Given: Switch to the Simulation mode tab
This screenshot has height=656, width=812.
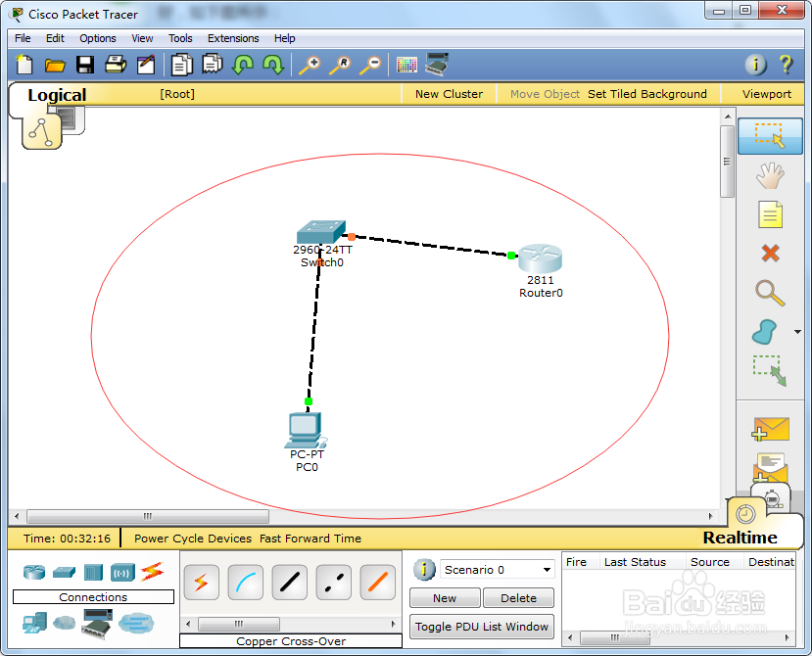Looking at the screenshot, I should [774, 497].
